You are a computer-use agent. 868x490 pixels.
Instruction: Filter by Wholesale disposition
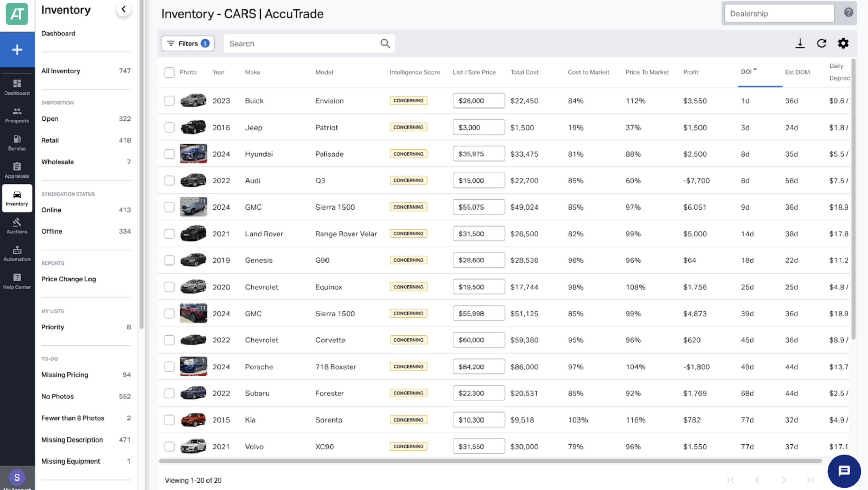coord(86,162)
